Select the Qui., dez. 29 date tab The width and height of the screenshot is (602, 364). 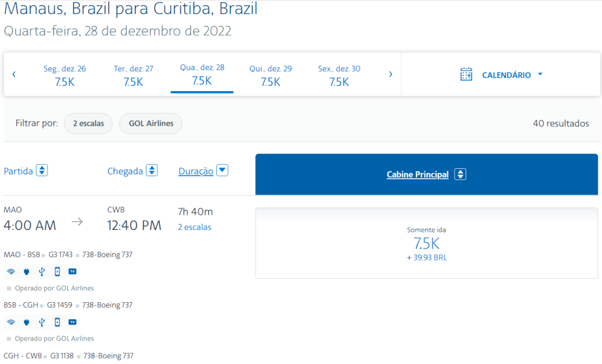(x=270, y=75)
